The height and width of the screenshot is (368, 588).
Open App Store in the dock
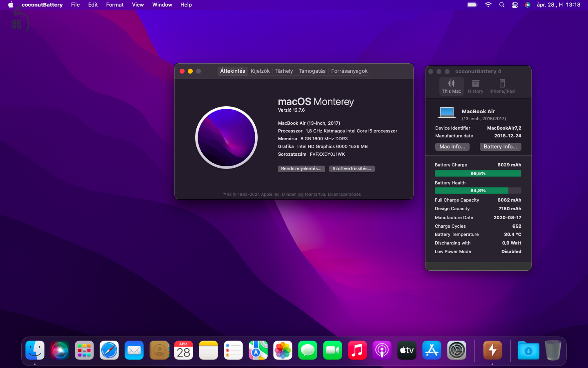pyautogui.click(x=432, y=350)
